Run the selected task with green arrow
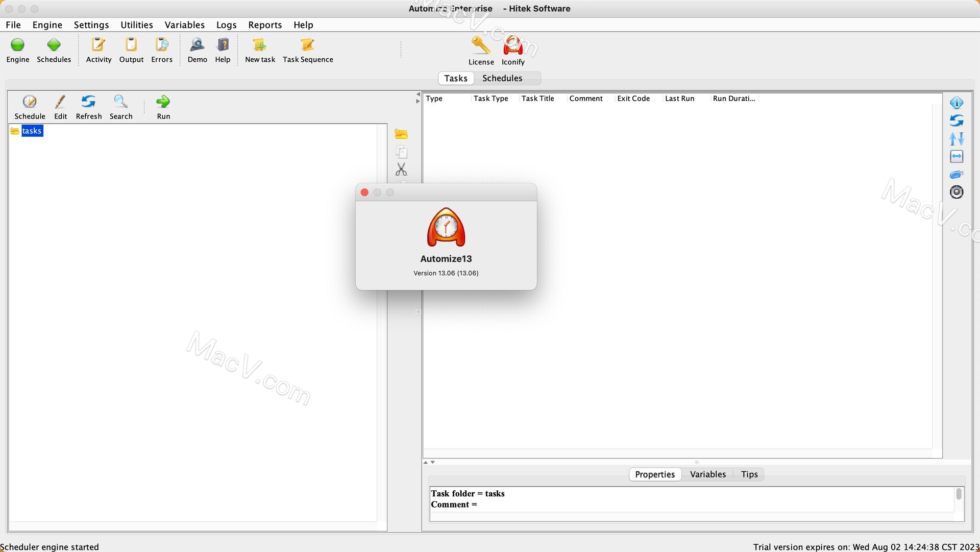 click(163, 107)
